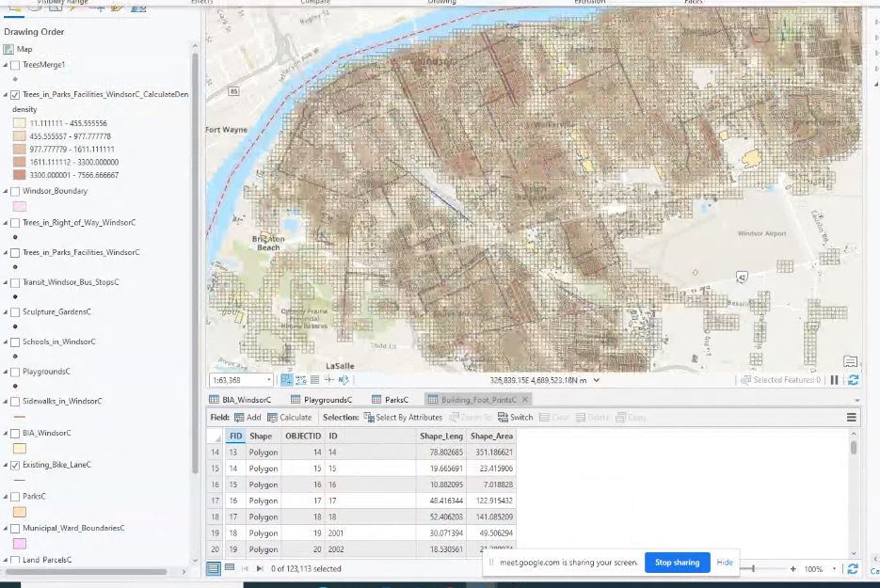Viewport: 880px width, 588px height.
Task: Go to first table record
Action: (246, 568)
